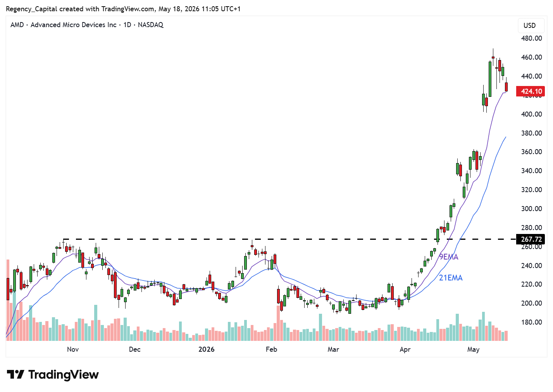The image size is (553, 392).
Task: Click the May label on time axis
Action: tap(473, 349)
